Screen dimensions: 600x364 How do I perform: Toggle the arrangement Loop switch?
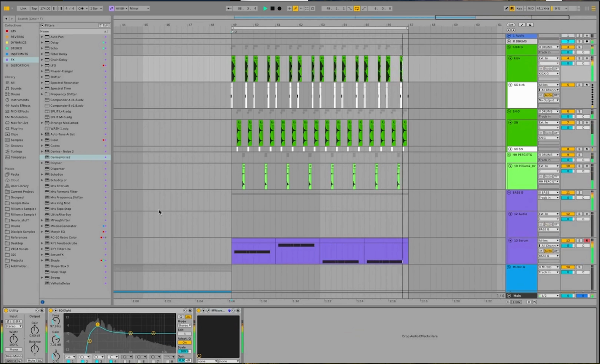357,8
